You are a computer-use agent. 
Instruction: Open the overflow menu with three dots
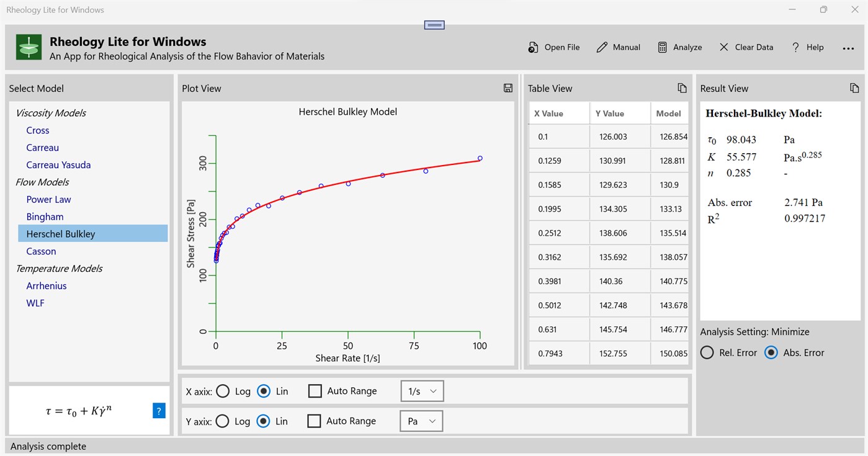(x=848, y=48)
